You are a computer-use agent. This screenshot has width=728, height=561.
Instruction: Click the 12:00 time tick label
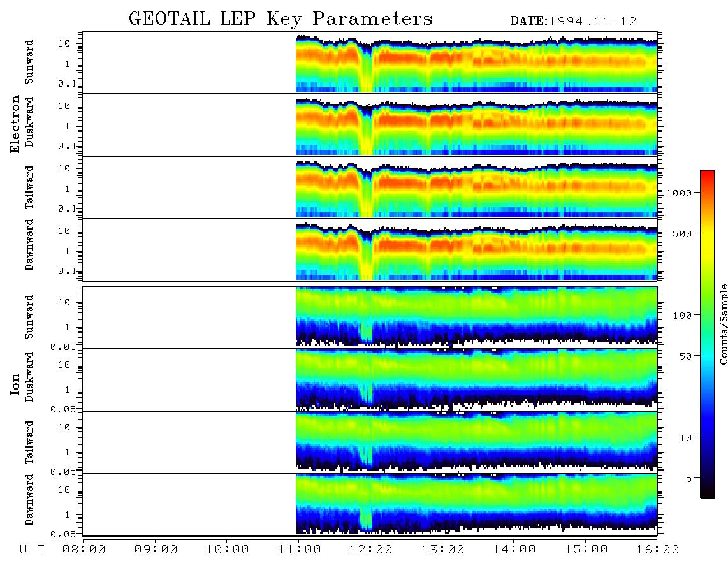pyautogui.click(x=371, y=550)
